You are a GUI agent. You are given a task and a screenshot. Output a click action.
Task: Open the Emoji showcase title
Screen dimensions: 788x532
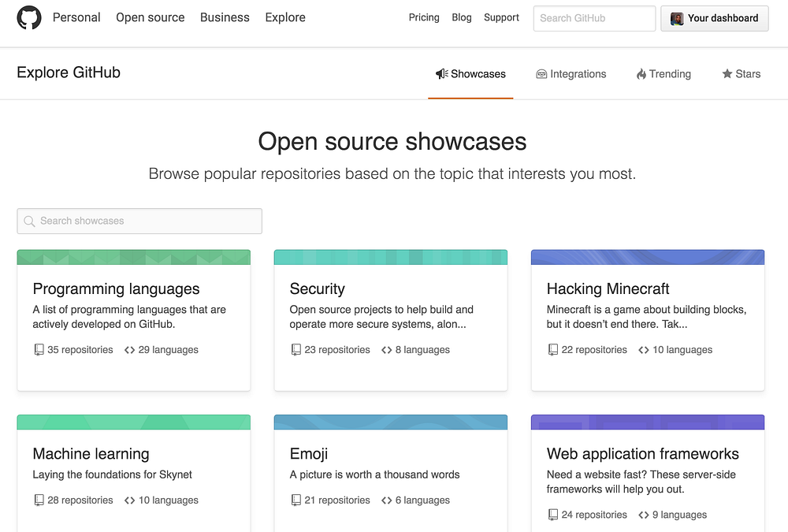309,454
